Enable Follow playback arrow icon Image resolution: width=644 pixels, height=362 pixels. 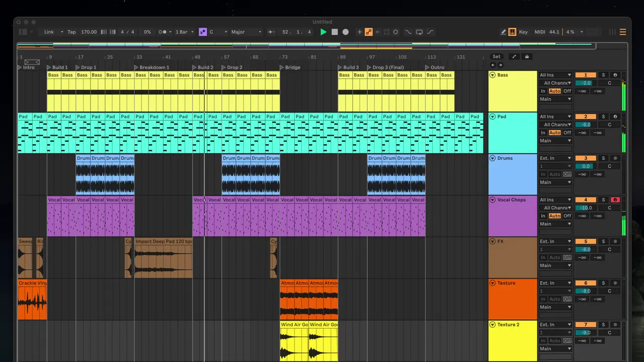271,32
